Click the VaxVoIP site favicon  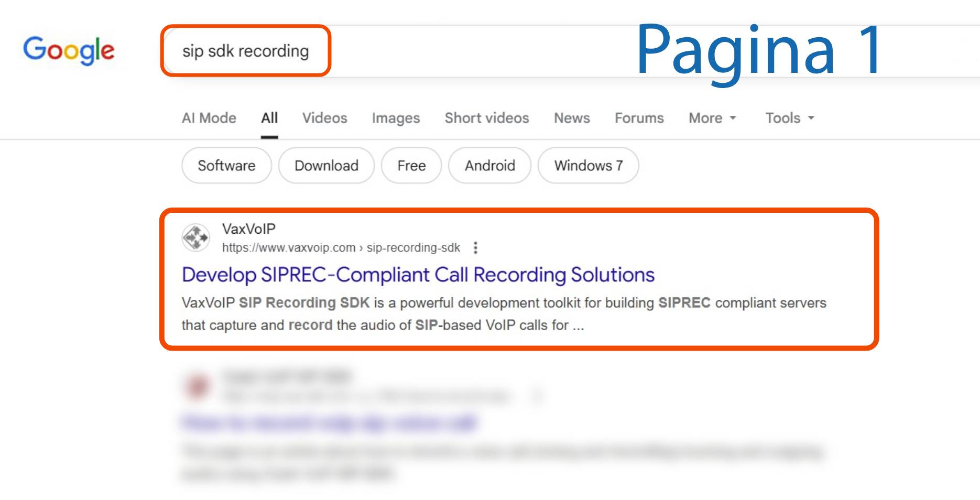pyautogui.click(x=196, y=238)
